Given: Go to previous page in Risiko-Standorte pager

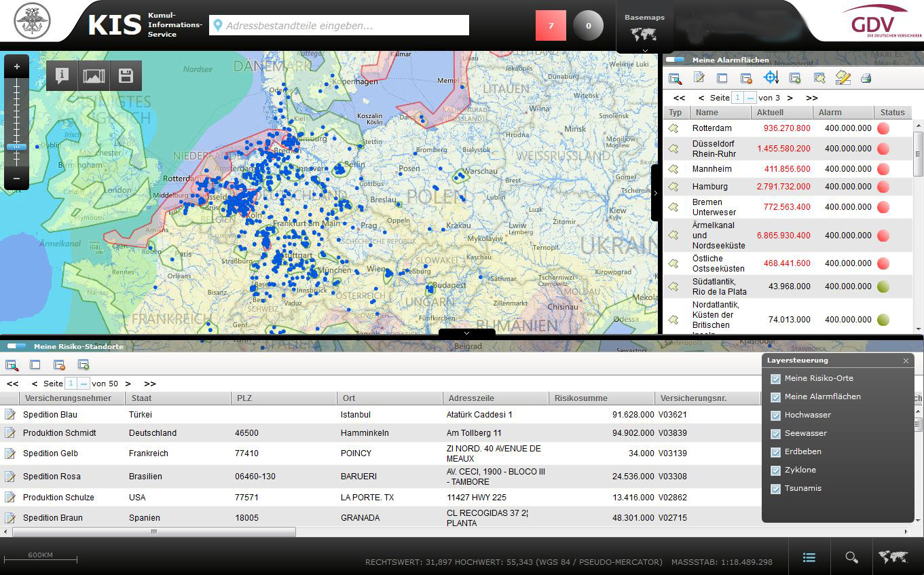Looking at the screenshot, I should click(35, 384).
